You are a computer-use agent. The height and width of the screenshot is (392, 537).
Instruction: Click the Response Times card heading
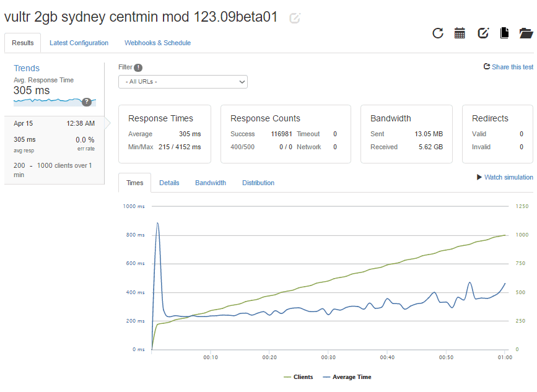click(160, 118)
